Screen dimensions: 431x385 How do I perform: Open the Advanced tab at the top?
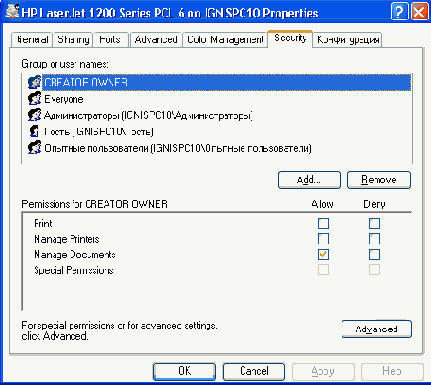pos(156,40)
